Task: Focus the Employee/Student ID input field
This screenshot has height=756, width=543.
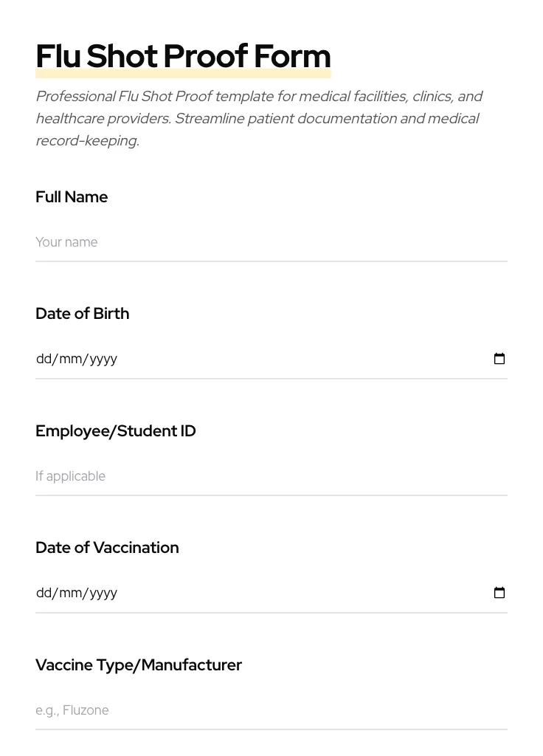Action: click(271, 476)
